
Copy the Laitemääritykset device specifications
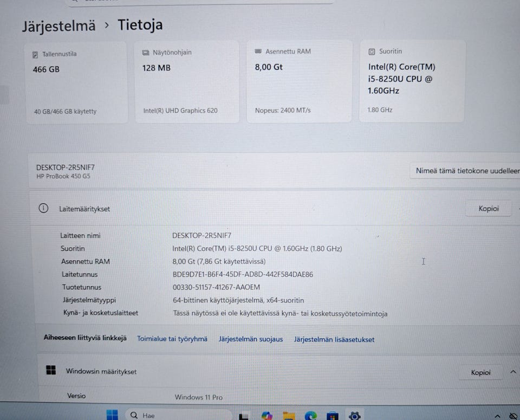[x=488, y=208]
